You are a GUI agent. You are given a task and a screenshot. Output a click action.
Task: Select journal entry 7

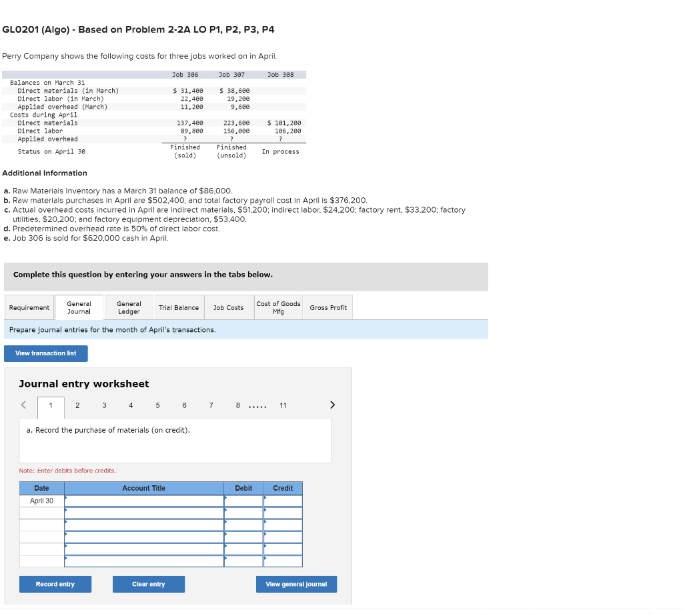211,406
